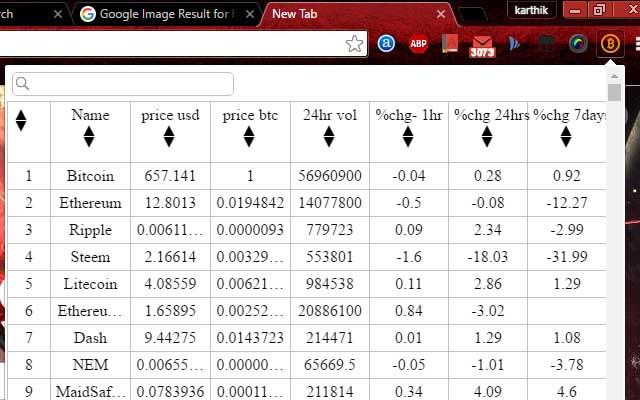
Task: Select the Dash name cell
Action: click(90, 338)
